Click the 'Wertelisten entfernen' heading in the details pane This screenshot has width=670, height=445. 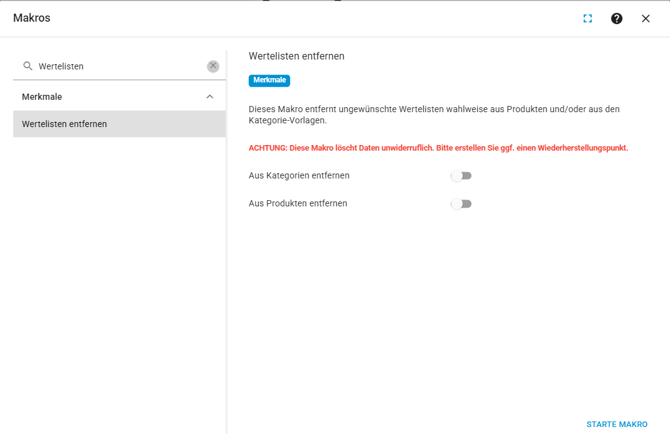click(x=296, y=56)
